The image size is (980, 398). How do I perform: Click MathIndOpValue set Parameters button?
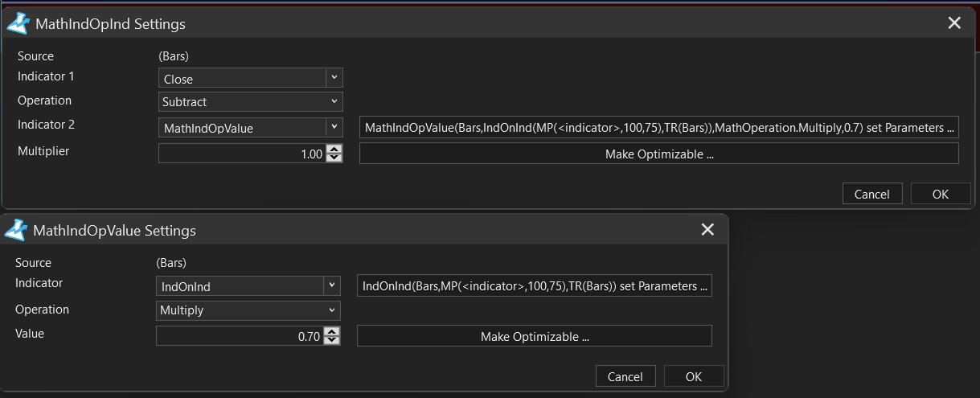tap(659, 127)
